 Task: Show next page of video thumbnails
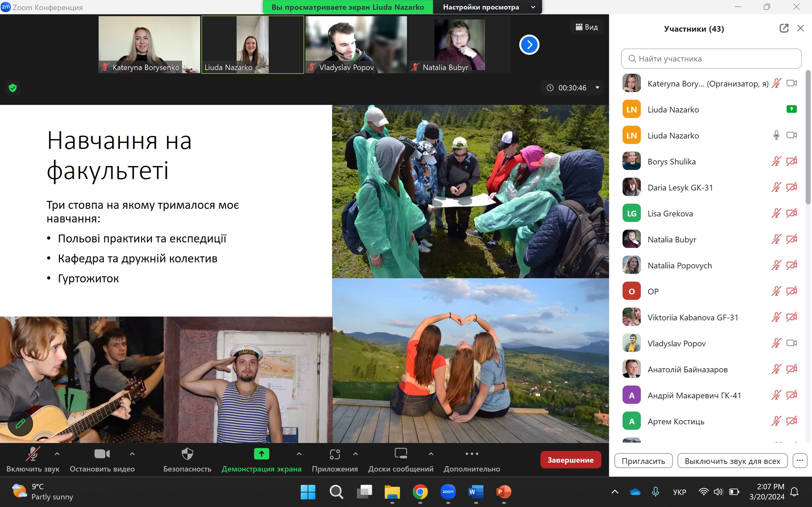coord(529,45)
